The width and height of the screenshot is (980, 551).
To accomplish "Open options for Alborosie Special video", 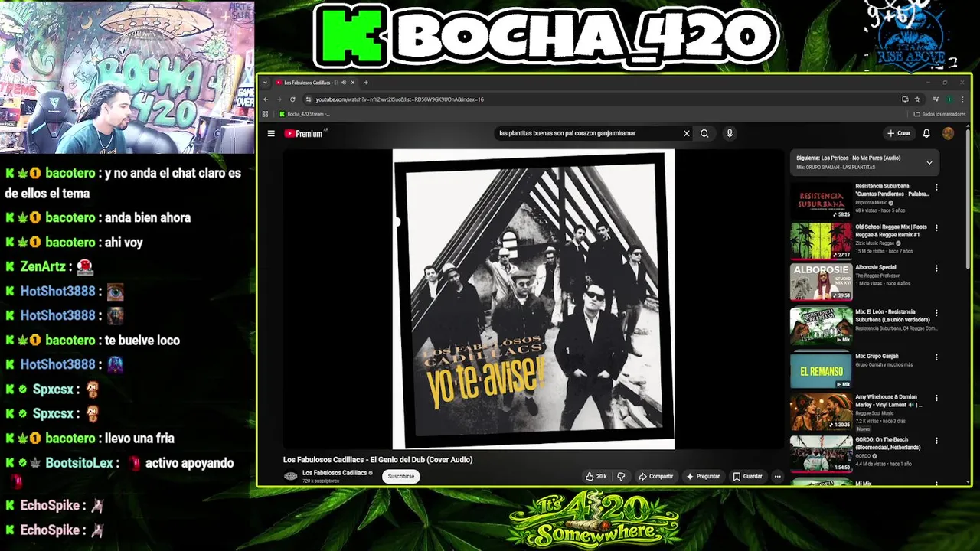I will point(936,269).
